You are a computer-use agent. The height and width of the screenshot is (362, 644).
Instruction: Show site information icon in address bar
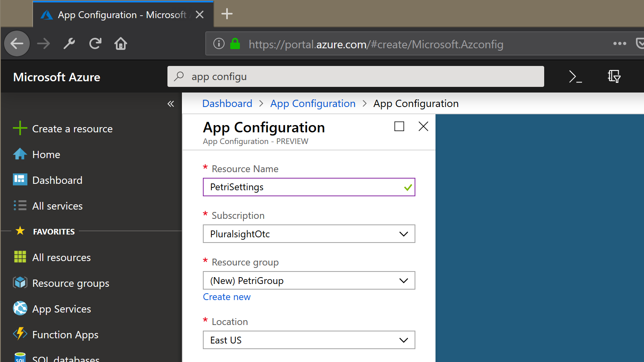coord(219,43)
